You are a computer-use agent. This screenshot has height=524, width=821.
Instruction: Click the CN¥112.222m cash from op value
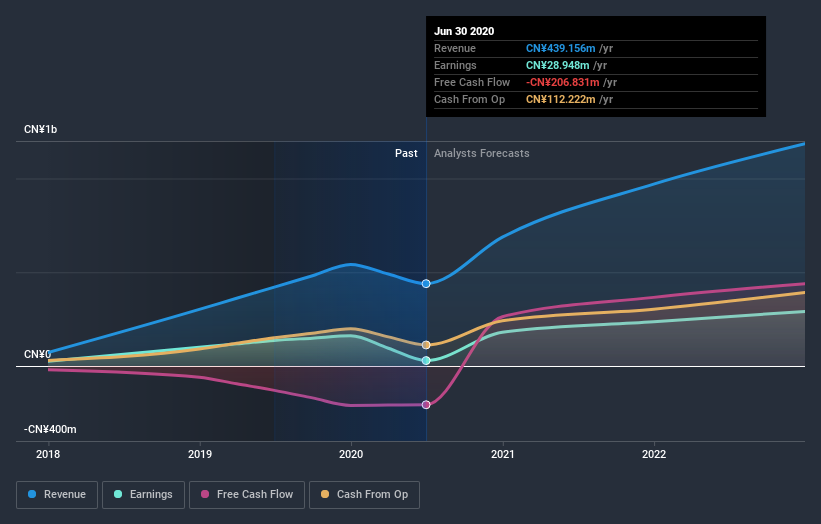(560, 99)
